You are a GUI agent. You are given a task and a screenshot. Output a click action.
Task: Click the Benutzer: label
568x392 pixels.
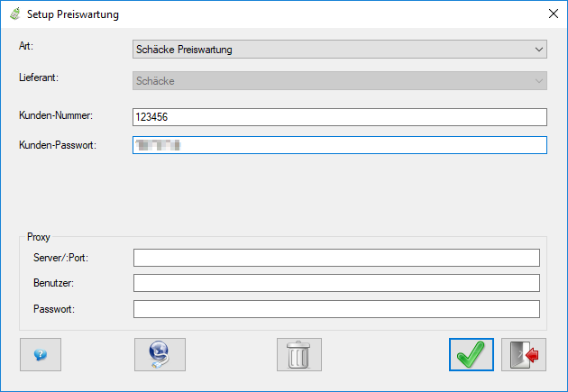point(53,283)
